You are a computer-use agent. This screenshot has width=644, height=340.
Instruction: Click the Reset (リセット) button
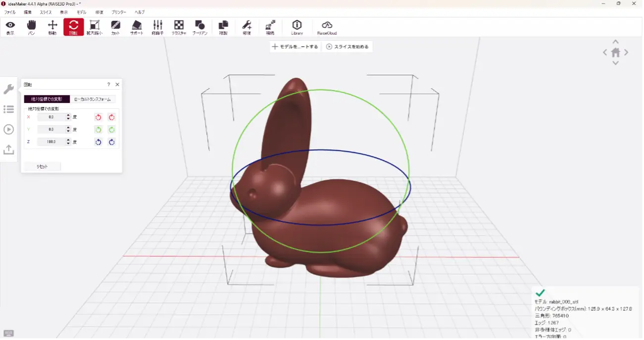tap(42, 167)
